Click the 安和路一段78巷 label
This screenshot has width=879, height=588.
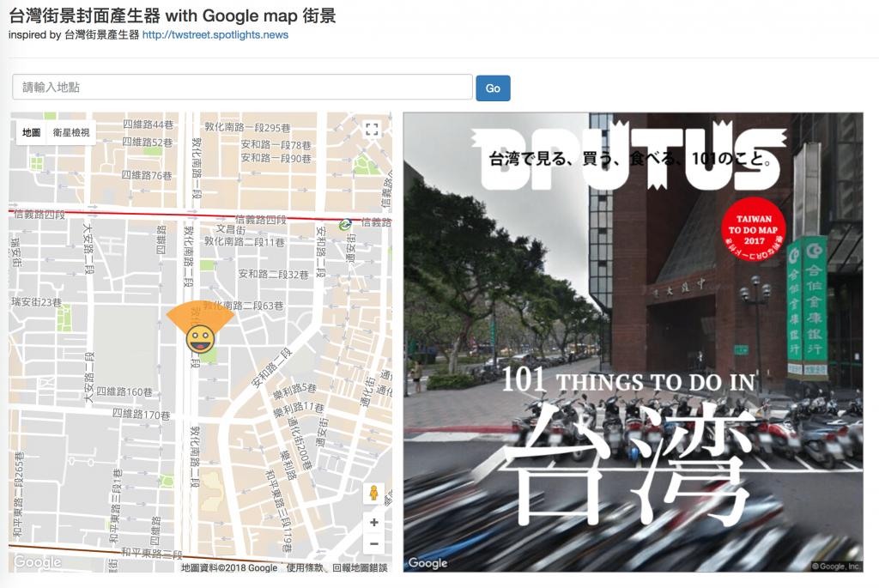coord(276,145)
